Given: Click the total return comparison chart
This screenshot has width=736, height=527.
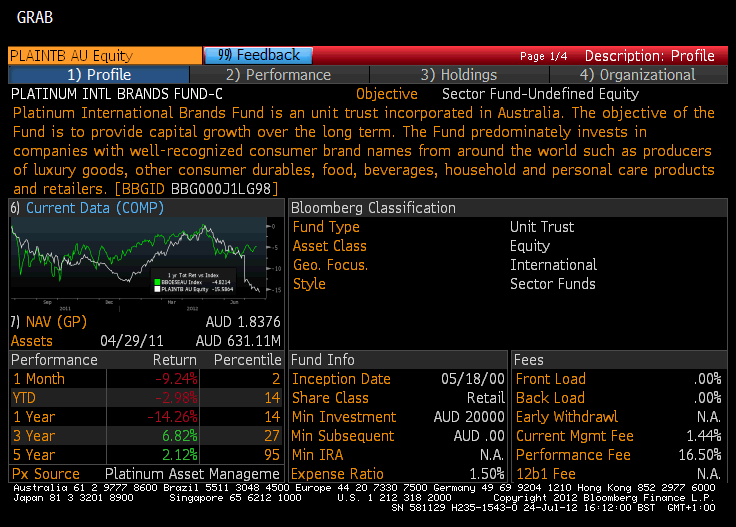Looking at the screenshot, I should tap(146, 264).
